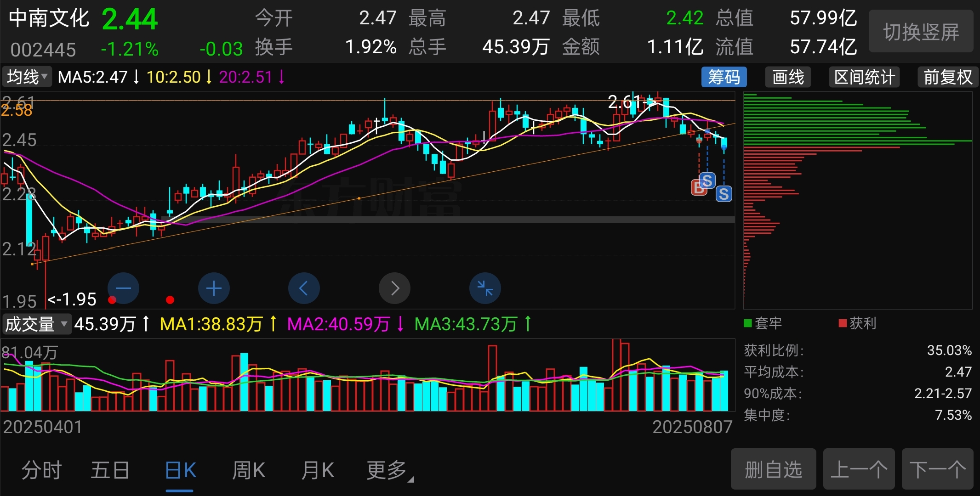
Task: Toggle the 筹码 chip distribution panel
Action: pos(724,77)
